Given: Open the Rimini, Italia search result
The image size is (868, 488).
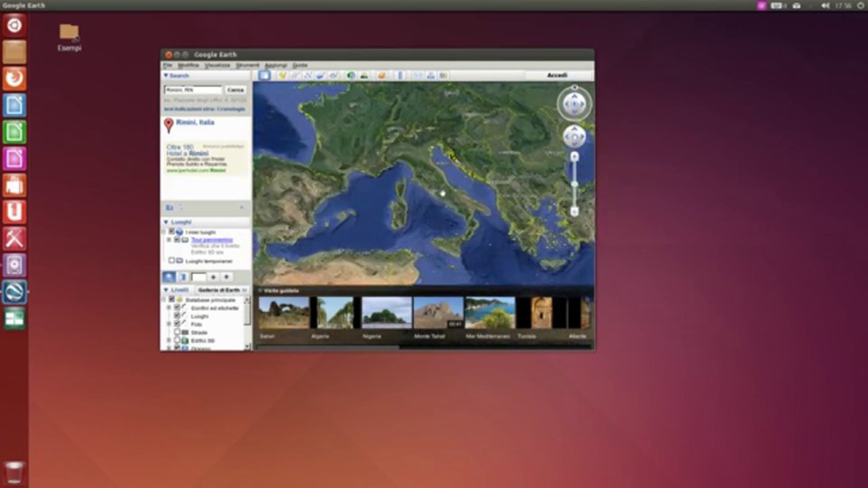Looking at the screenshot, I should click(x=195, y=122).
